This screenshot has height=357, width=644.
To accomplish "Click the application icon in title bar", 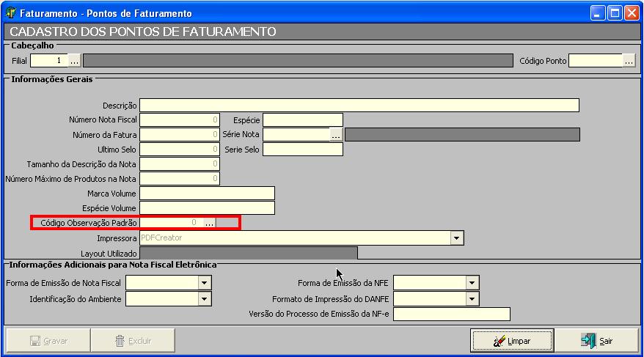I will click(x=10, y=13).
